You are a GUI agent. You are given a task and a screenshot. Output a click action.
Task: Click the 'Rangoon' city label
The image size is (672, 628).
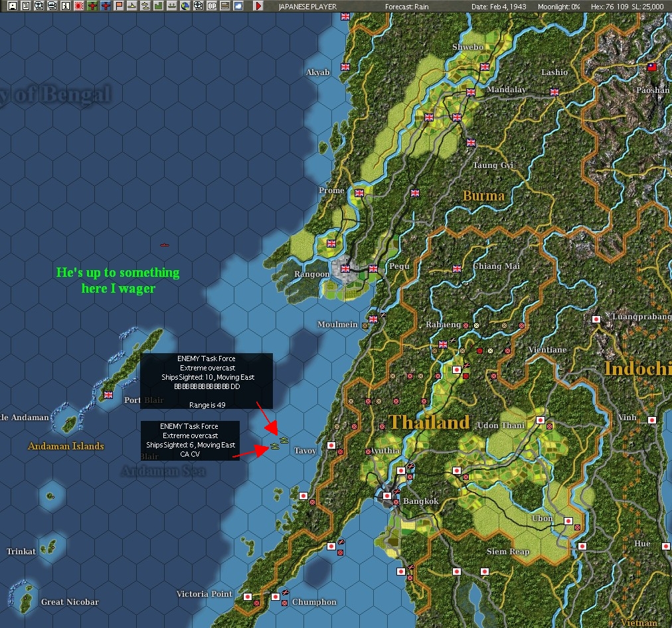(x=311, y=274)
